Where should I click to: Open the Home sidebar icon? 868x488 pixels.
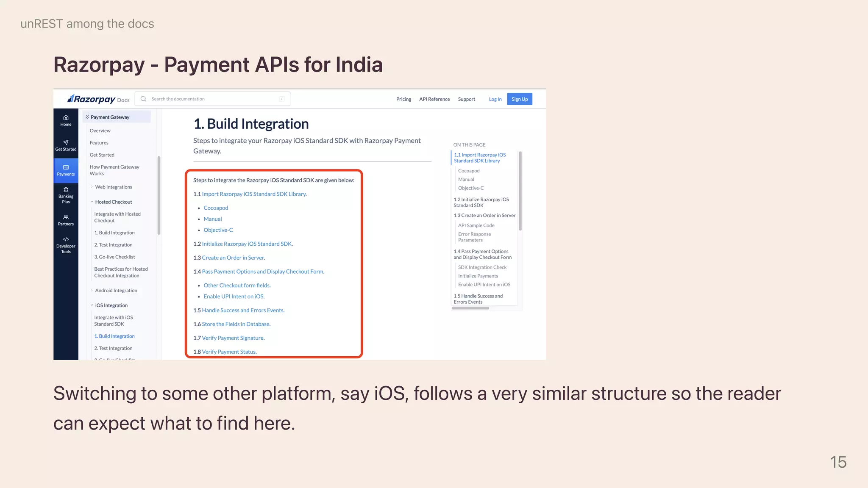click(x=66, y=120)
